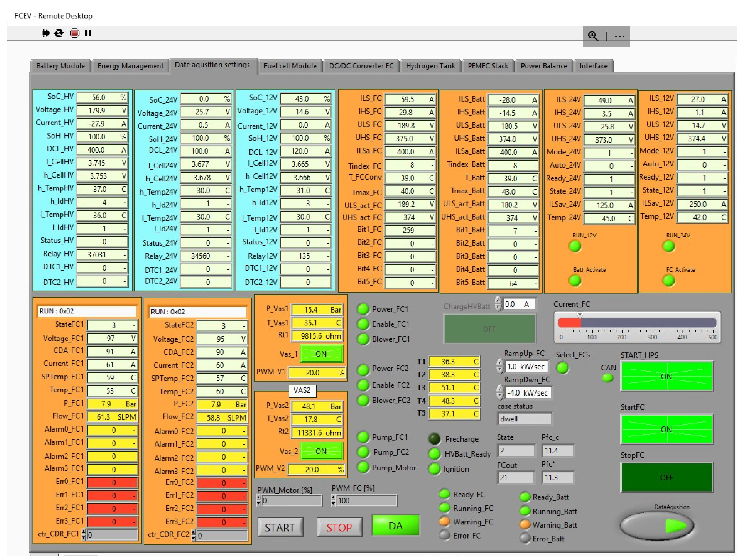Click the ChargeHVBatt value stepper arrows

(x=498, y=304)
